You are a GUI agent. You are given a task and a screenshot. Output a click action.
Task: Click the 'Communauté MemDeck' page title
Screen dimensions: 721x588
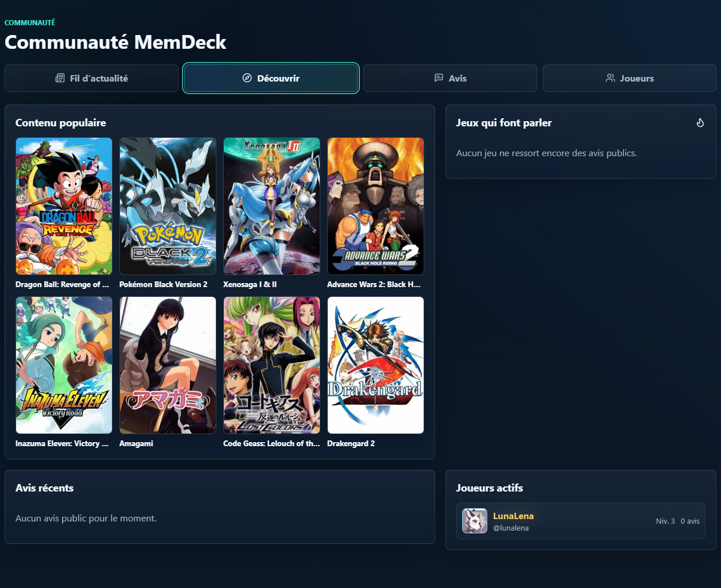(115, 42)
